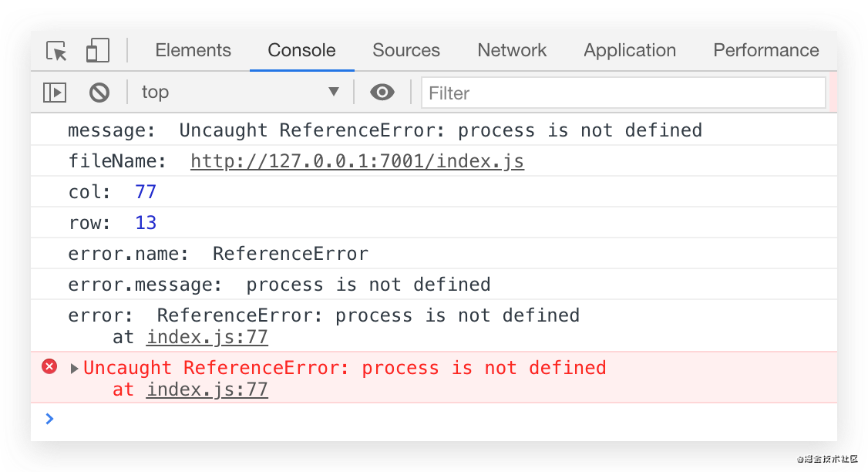The image size is (868, 472).
Task: Show the console sidebar panel icon
Action: pyautogui.click(x=55, y=93)
